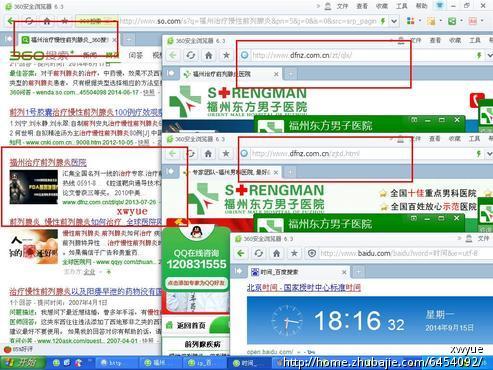
Task: Click home icon in so.com browser window
Action: click(47, 21)
